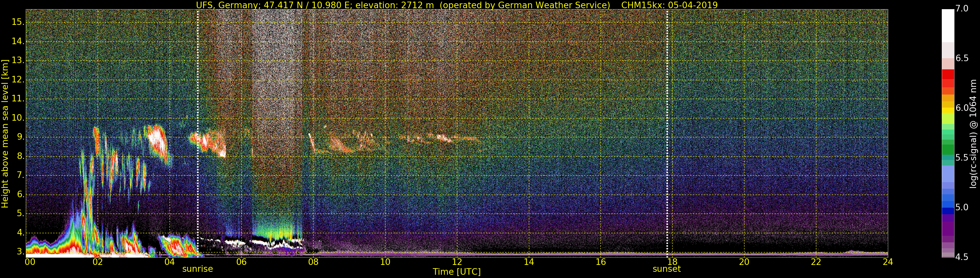980x278 pixels.
Task: Click the colorbar value '6.5'
Action: (x=962, y=58)
